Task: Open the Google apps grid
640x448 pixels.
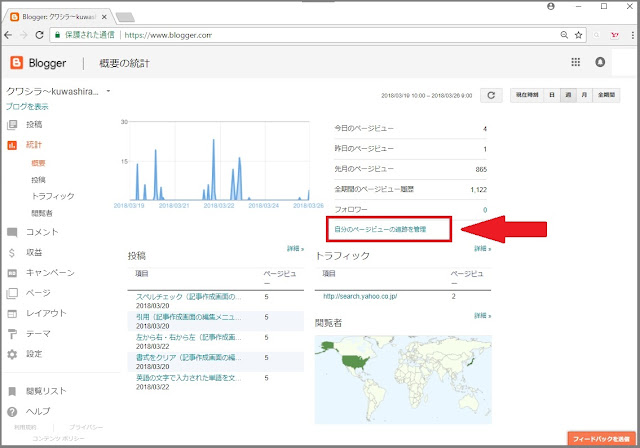Action: [x=576, y=62]
